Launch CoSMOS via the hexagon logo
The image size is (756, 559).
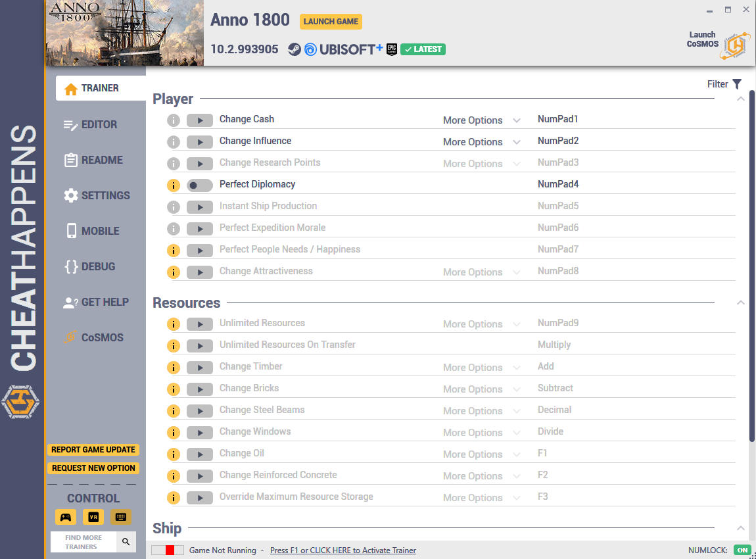click(x=735, y=46)
